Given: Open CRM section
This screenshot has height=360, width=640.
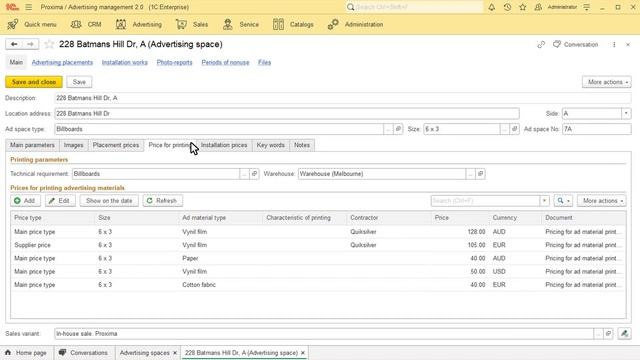Looking at the screenshot, I should 86,24.
